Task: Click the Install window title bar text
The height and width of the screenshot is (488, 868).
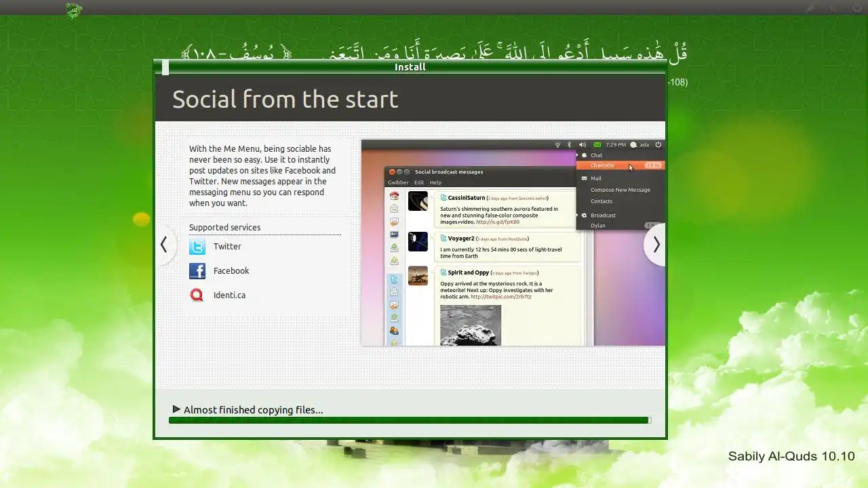Action: [410, 67]
